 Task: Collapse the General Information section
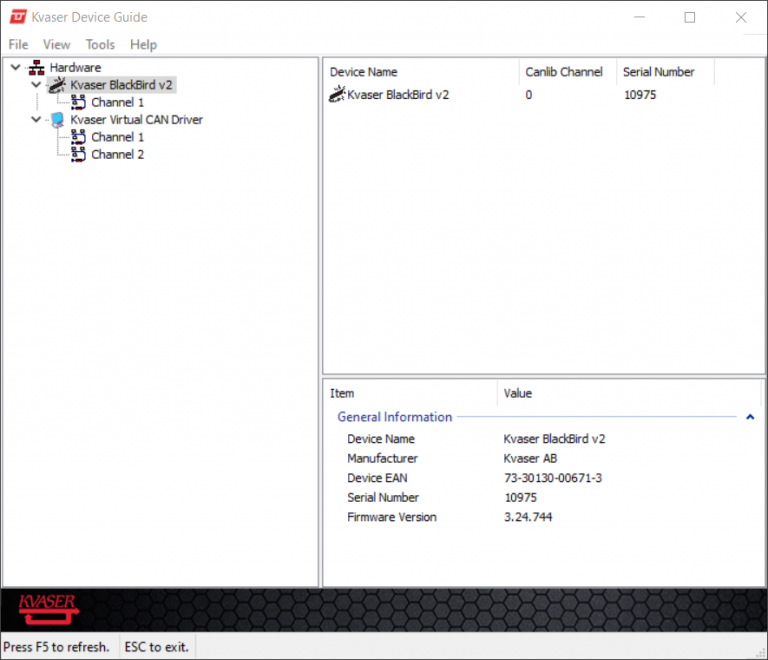750,417
